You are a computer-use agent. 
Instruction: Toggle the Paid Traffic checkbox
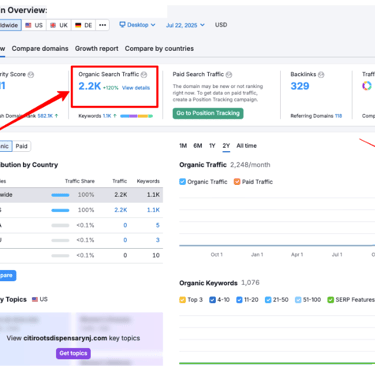[237, 182]
